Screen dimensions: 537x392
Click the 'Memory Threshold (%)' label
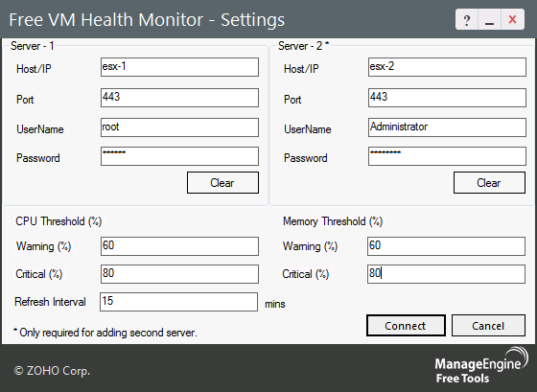(333, 221)
